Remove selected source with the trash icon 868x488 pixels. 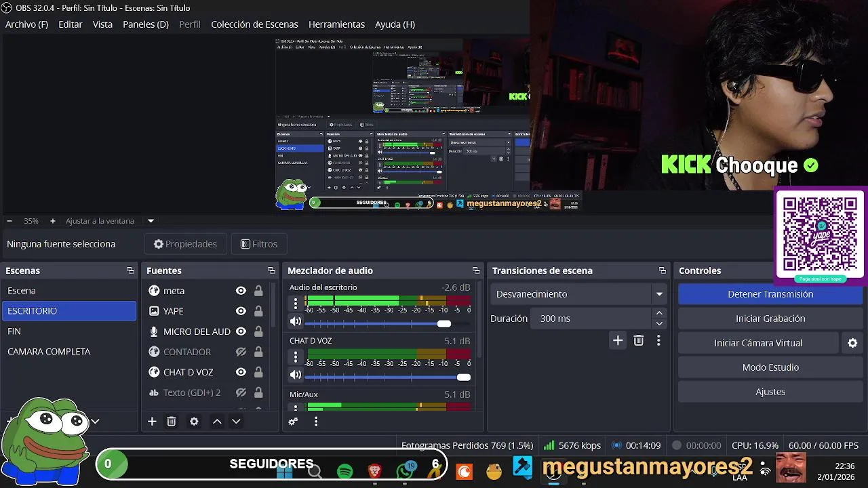(x=172, y=422)
